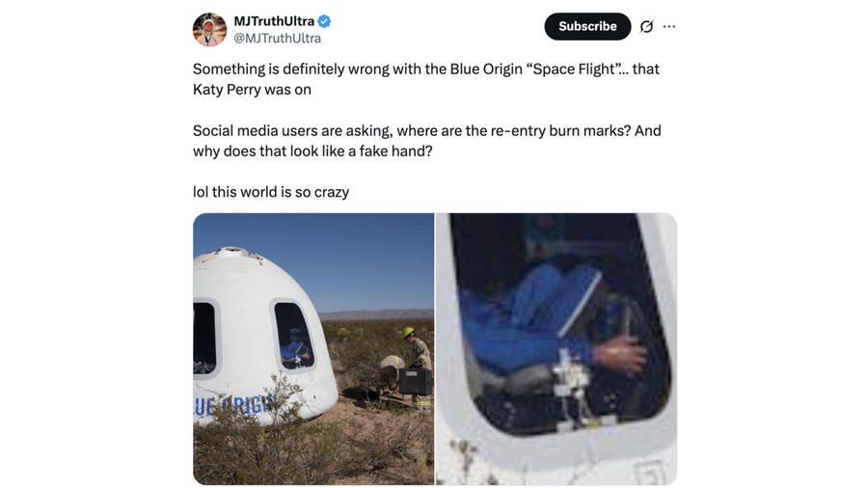The image size is (868, 488).
Task: Open the left capsule landing photo
Action: point(313,349)
